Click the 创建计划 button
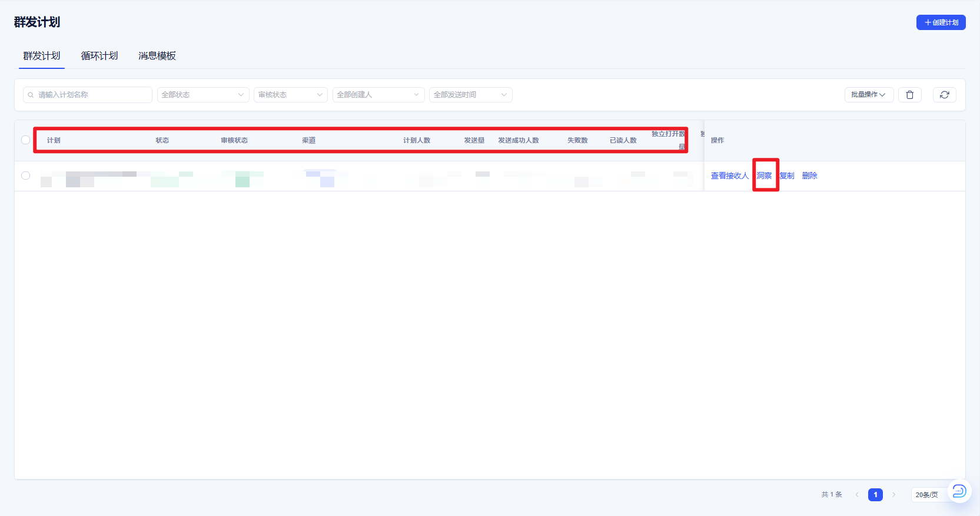 (941, 22)
